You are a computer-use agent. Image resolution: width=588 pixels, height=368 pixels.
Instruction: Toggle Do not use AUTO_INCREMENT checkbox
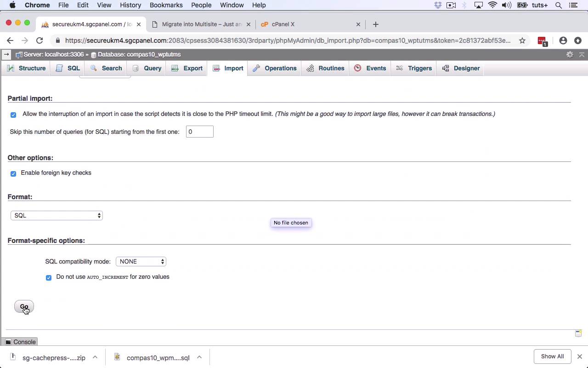coord(49,277)
